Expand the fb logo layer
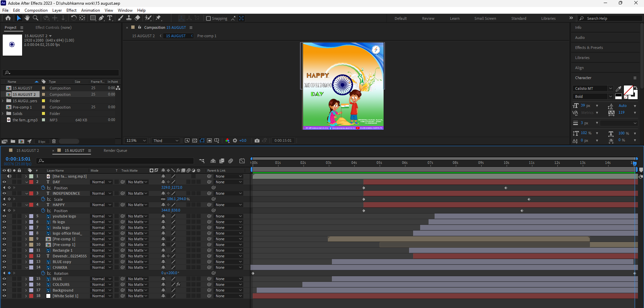 pyautogui.click(x=26, y=222)
